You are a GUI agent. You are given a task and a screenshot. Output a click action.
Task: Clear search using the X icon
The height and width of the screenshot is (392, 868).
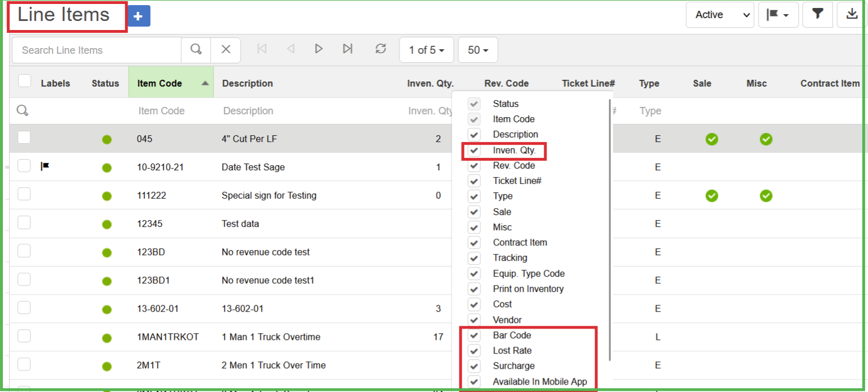click(225, 50)
